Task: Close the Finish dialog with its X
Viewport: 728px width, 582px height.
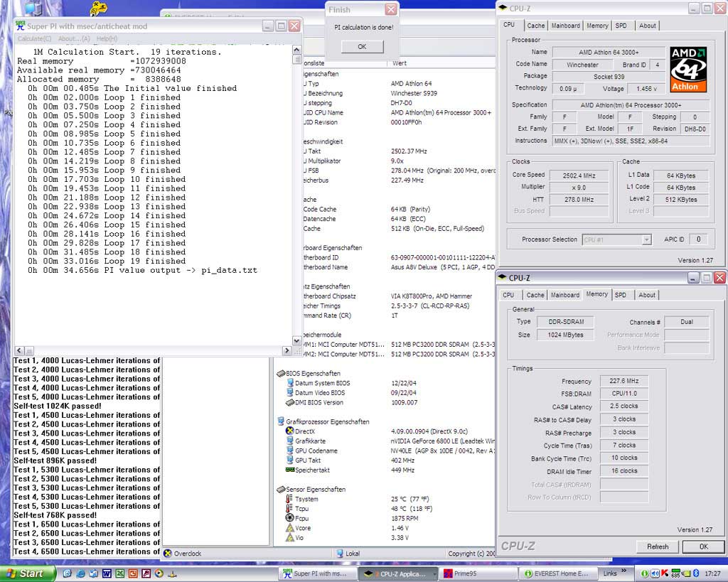Action: 391,9
